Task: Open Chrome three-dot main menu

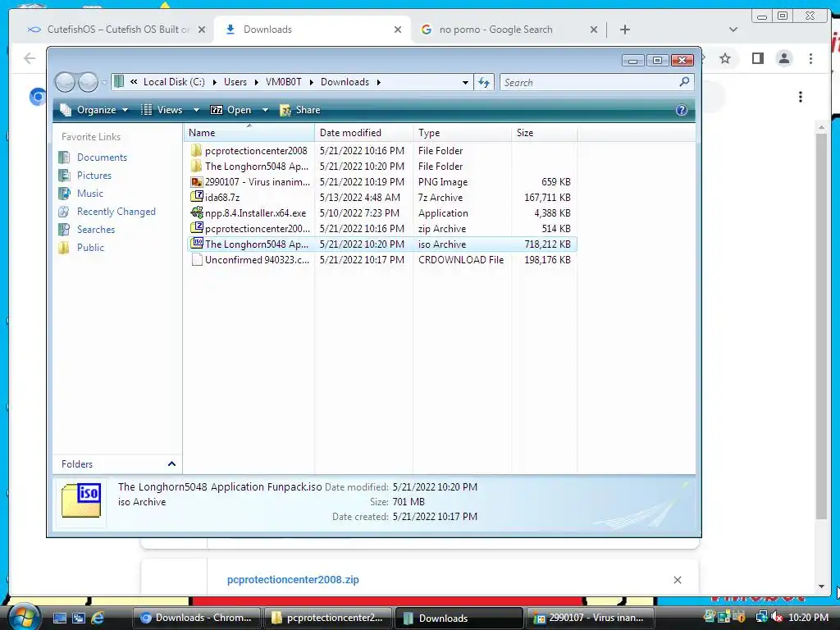Action: (x=810, y=58)
